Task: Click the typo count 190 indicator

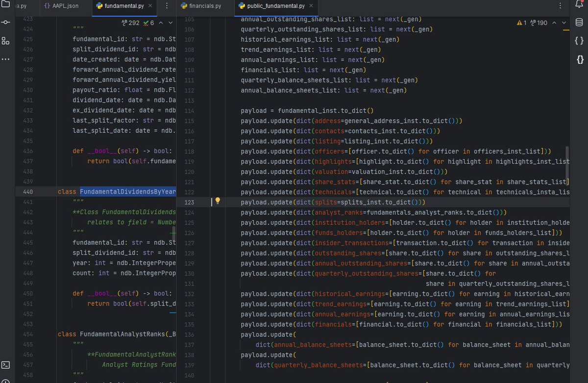Action: pyautogui.click(x=538, y=23)
